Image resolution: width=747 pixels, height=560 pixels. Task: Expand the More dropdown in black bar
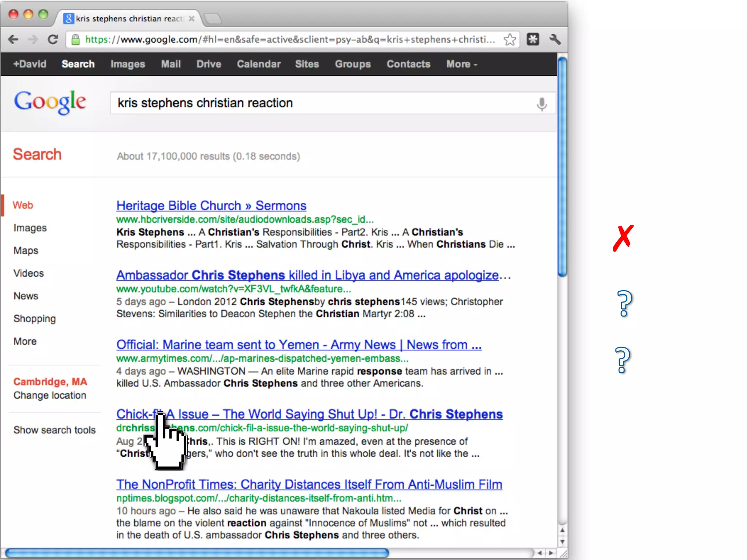coord(461,64)
